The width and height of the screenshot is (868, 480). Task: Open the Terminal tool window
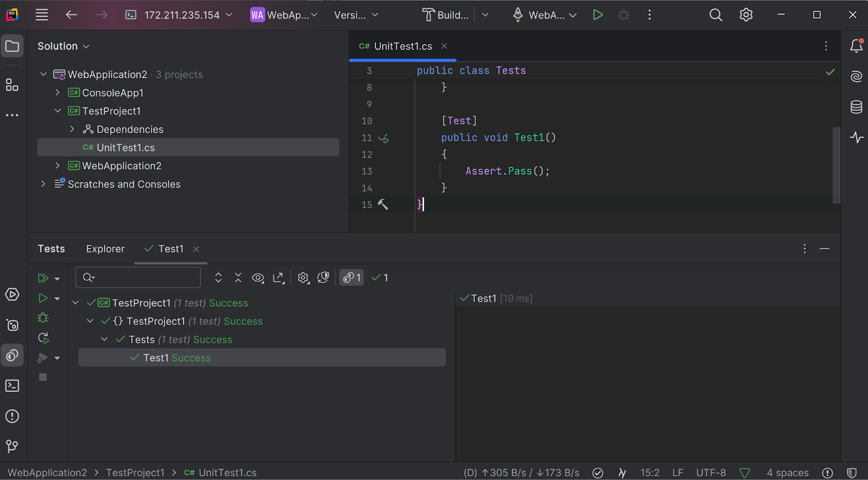coord(12,386)
